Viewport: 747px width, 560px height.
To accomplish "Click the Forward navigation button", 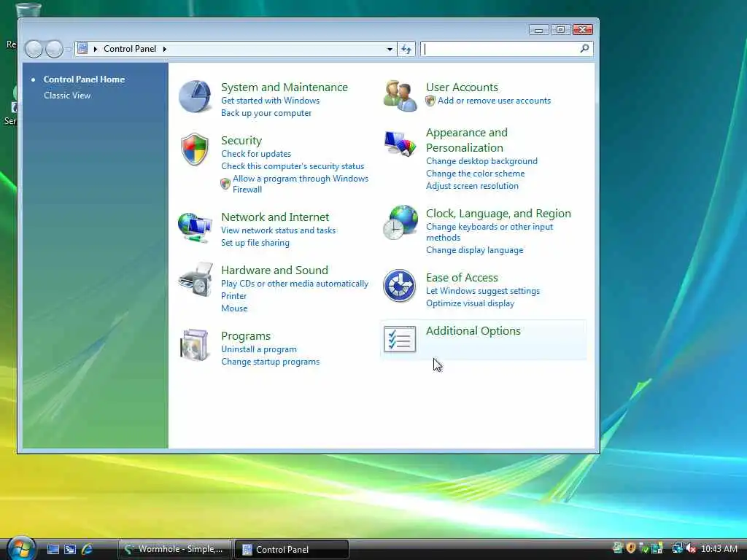I will click(x=54, y=49).
